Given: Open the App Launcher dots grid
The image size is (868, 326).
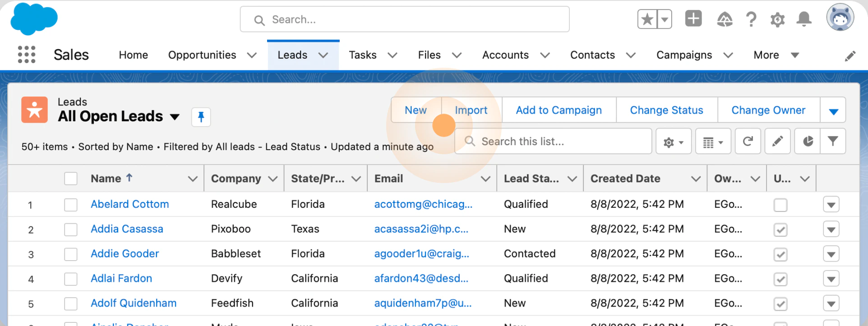Looking at the screenshot, I should click(27, 55).
